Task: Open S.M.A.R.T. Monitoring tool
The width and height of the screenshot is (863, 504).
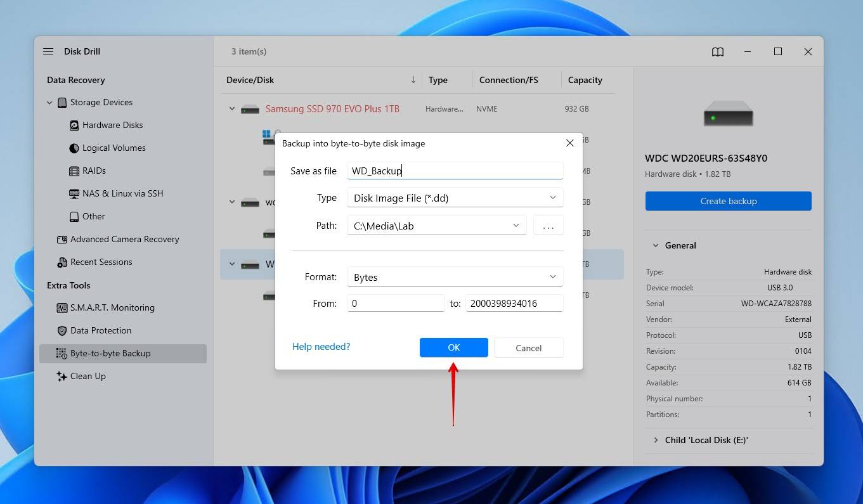Action: pos(114,307)
